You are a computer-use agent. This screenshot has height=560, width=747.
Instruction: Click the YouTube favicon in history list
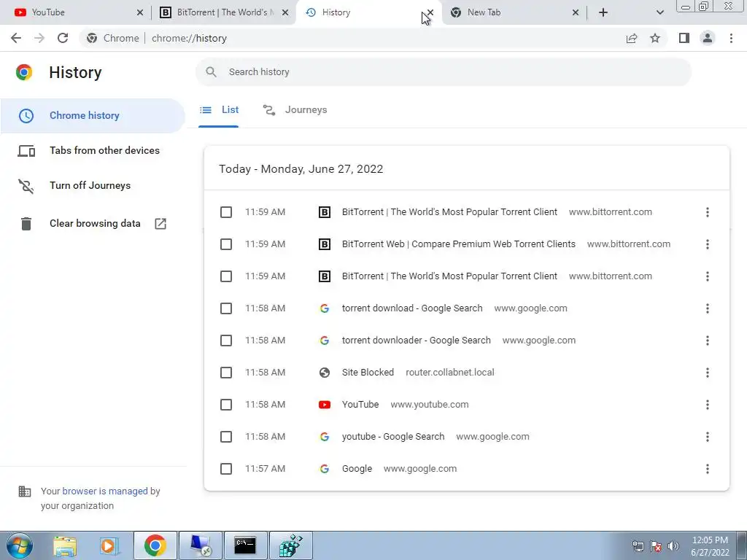click(x=325, y=405)
